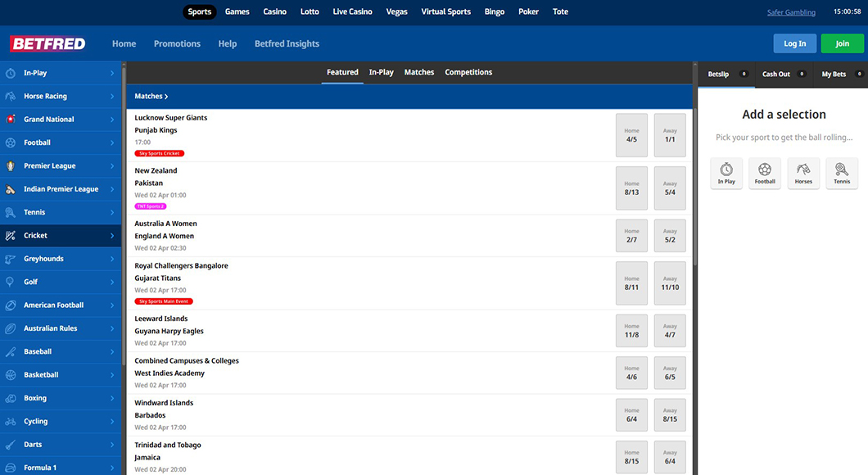Image resolution: width=868 pixels, height=475 pixels.
Task: Click the In-Play clock icon in sidebar
Action: (x=11, y=73)
